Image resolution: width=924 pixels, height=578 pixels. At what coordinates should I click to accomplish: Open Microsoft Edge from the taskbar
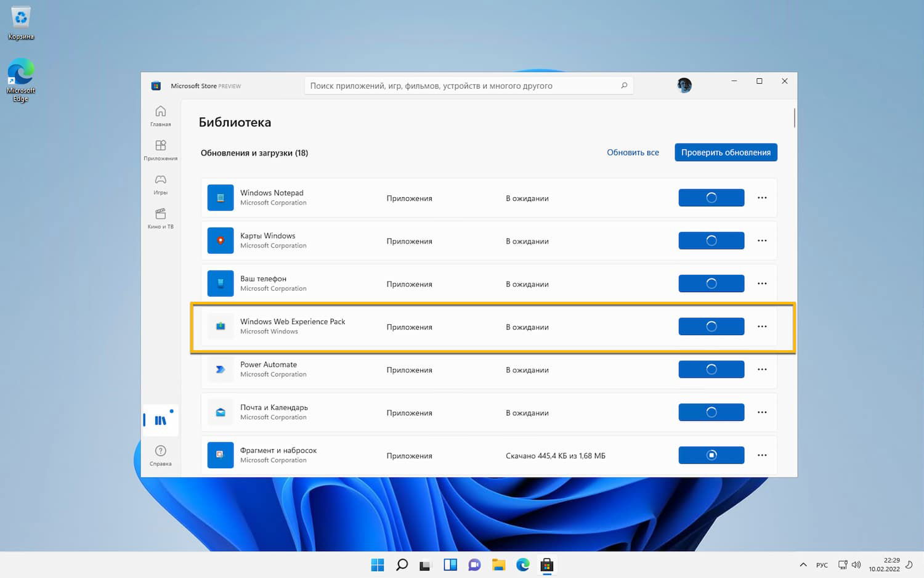(522, 564)
